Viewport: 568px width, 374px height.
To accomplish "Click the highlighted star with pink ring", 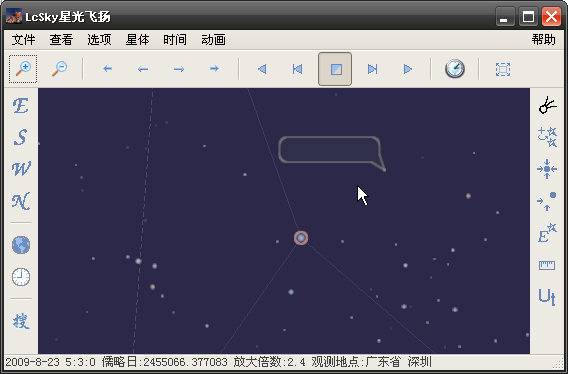I will click(x=301, y=238).
